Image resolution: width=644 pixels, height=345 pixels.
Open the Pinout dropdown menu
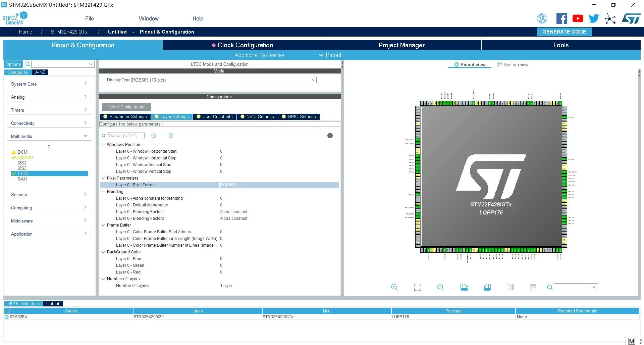(x=330, y=55)
